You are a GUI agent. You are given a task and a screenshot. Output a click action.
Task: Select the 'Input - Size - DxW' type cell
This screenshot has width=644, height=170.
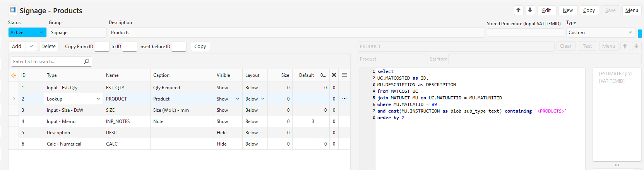coord(74,110)
